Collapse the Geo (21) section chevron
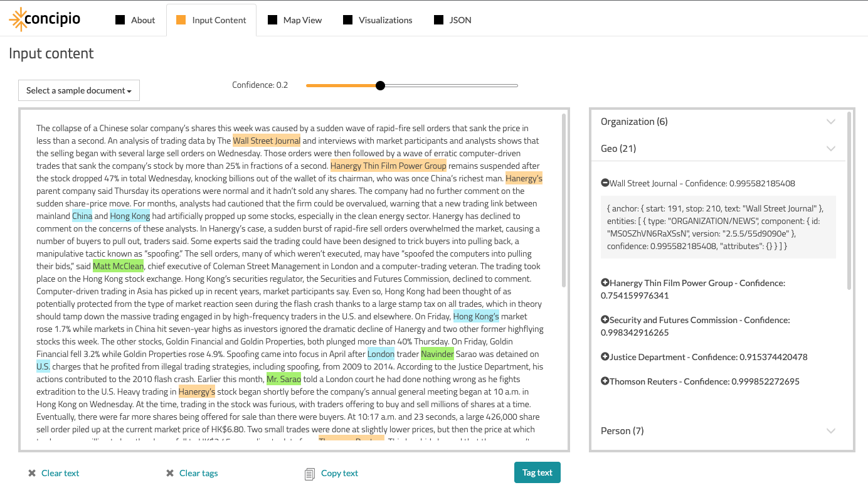 tap(831, 149)
